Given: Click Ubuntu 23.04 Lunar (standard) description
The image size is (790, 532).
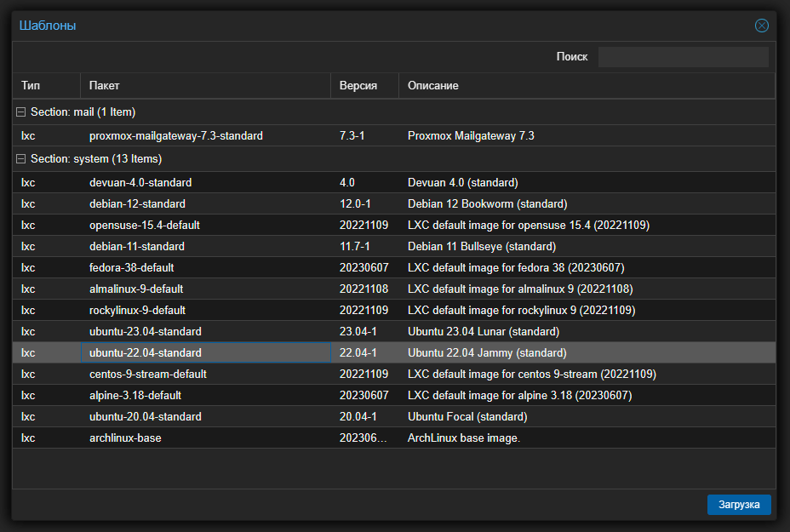Looking at the screenshot, I should [x=484, y=331].
